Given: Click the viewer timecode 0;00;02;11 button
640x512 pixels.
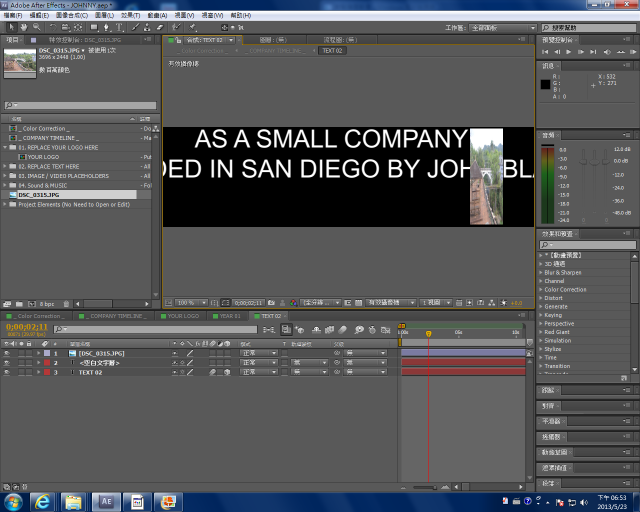Looking at the screenshot, I should [x=248, y=303].
